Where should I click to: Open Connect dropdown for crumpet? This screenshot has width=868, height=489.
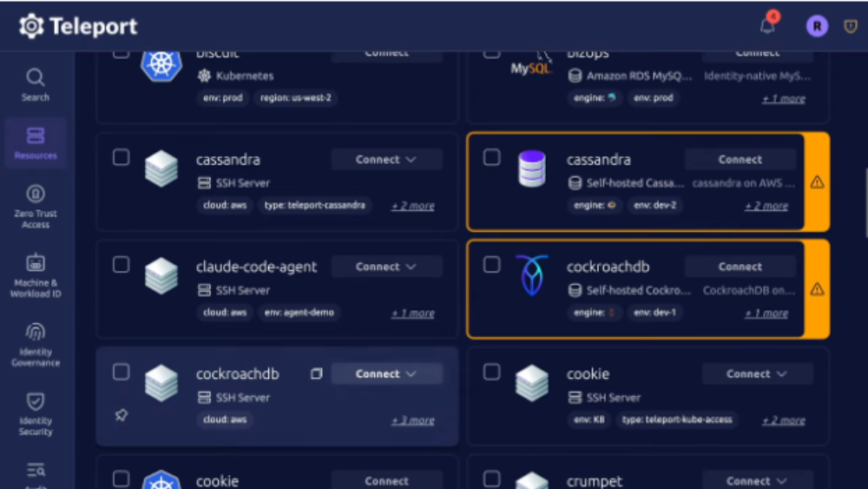click(x=757, y=480)
